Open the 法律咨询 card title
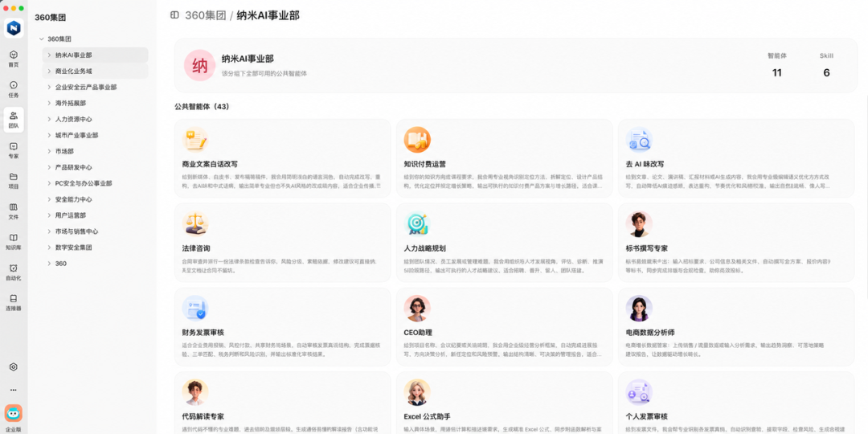 pos(196,248)
